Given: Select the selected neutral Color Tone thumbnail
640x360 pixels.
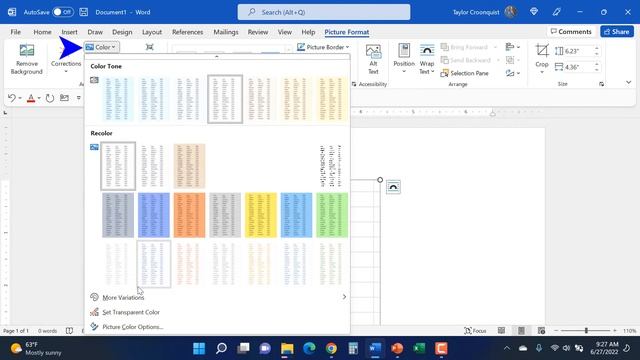Looking at the screenshot, I should point(225,99).
